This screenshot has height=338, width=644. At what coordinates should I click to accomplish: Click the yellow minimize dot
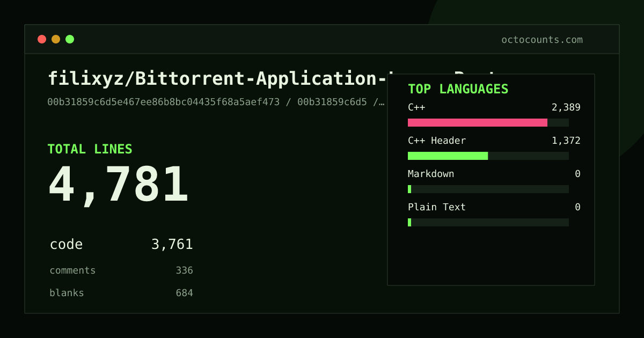56,39
